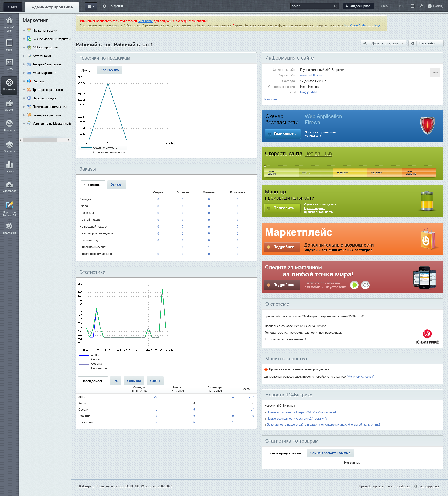Click the sidebar horizontal scrollbar thumb
The height and width of the screenshot is (496, 448).
coord(40,140)
